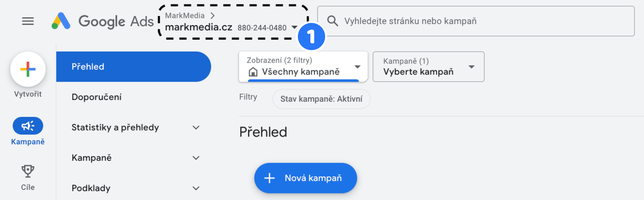This screenshot has width=644, height=200.
Task: Click the MarkMedia manager account link
Action: [x=185, y=16]
